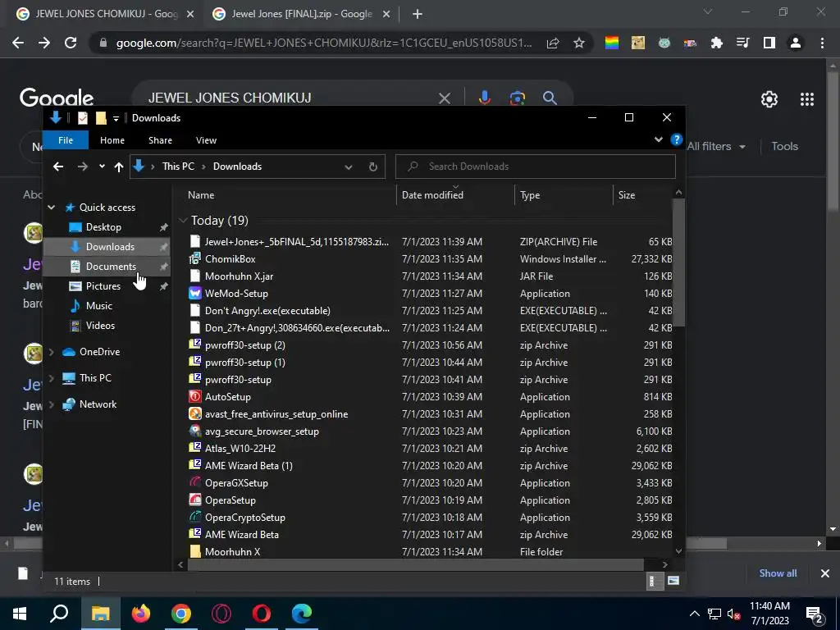Open All filters in Google results
840x630 pixels.
[x=716, y=146]
